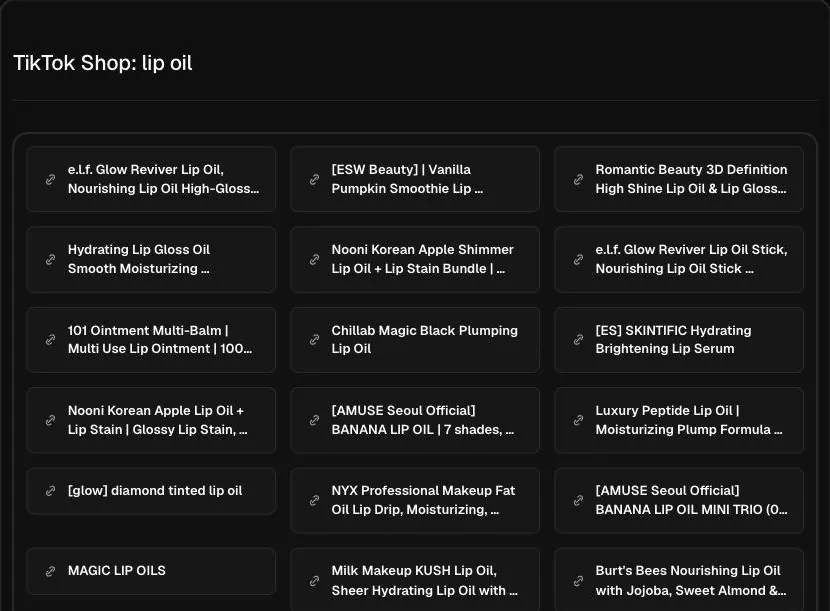Image resolution: width=830 pixels, height=611 pixels.
Task: Click the link icon by [glow] diamond tinted lip oil
Action: (x=50, y=491)
